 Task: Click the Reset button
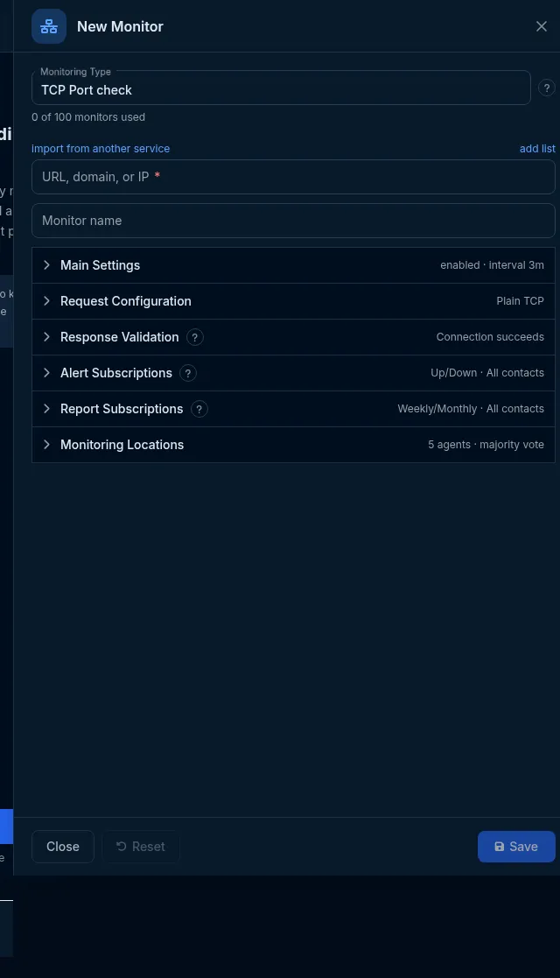click(x=141, y=847)
